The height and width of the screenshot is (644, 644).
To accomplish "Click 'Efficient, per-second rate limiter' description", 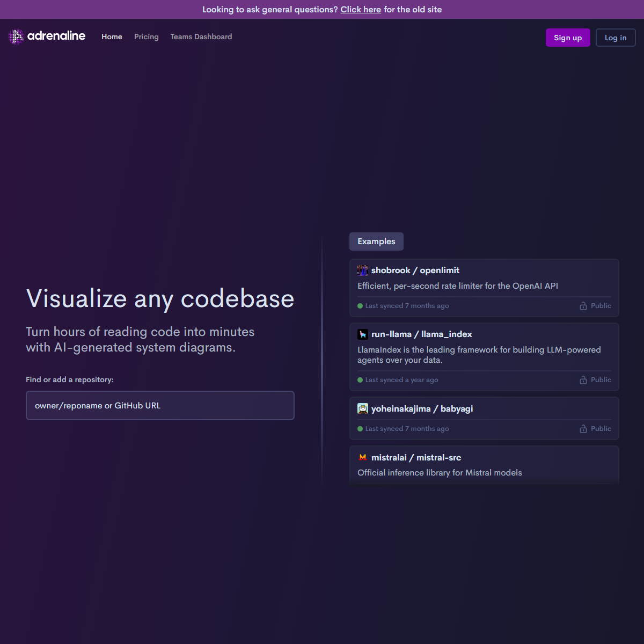I will pos(458,286).
